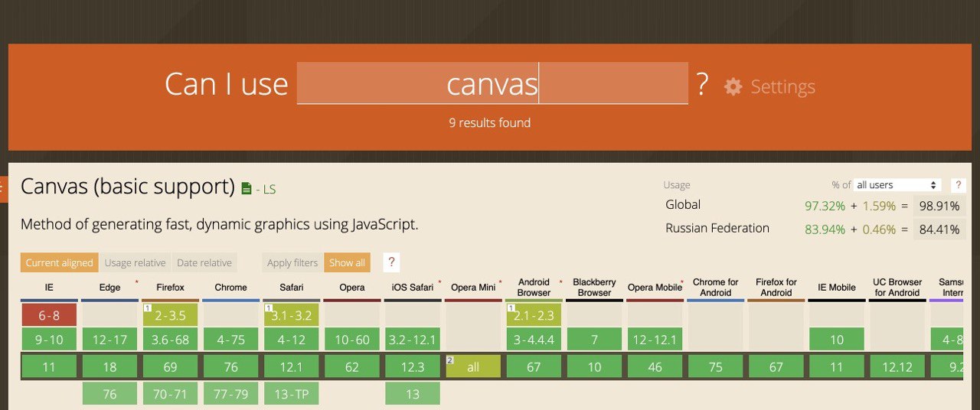Select the Firefox 70-71 future cell
Screen dimensions: 980x410
click(170, 394)
